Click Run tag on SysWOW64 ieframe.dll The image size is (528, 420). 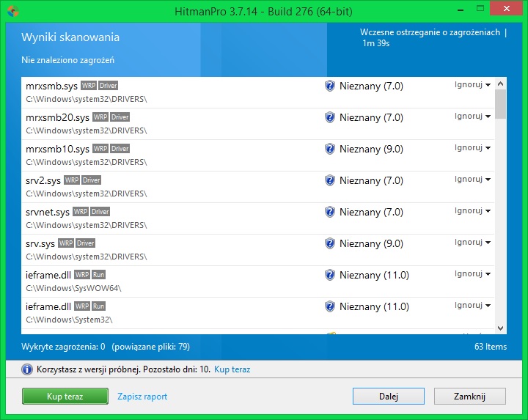[99, 275]
